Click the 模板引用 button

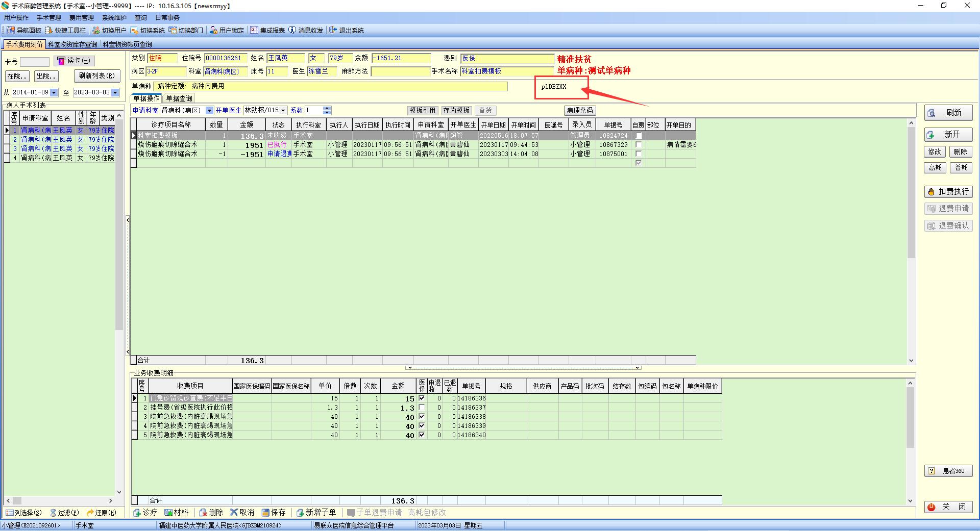tap(423, 111)
